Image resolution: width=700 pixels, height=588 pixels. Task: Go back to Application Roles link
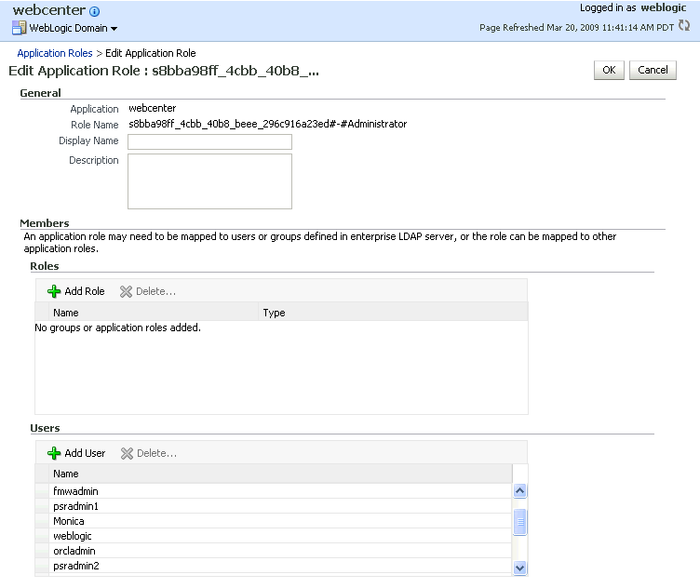(55, 53)
